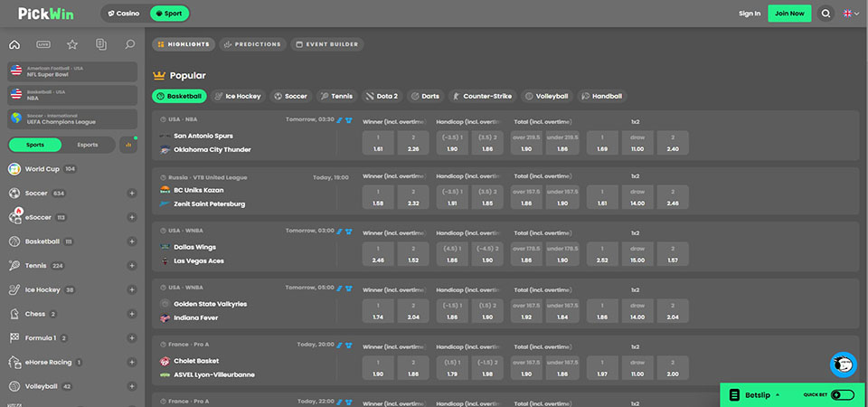Switch to Casino mode
Image resolution: width=868 pixels, height=407 pixels.
[124, 14]
